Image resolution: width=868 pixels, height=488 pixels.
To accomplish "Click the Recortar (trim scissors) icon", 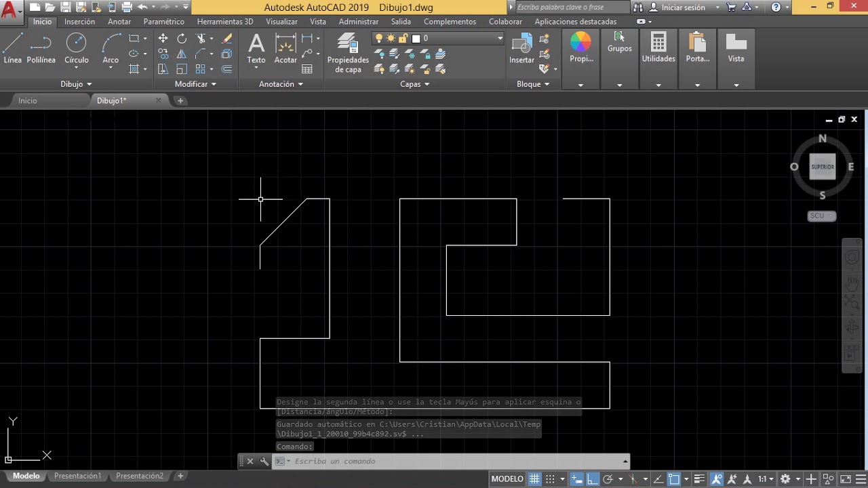I will 201,39.
